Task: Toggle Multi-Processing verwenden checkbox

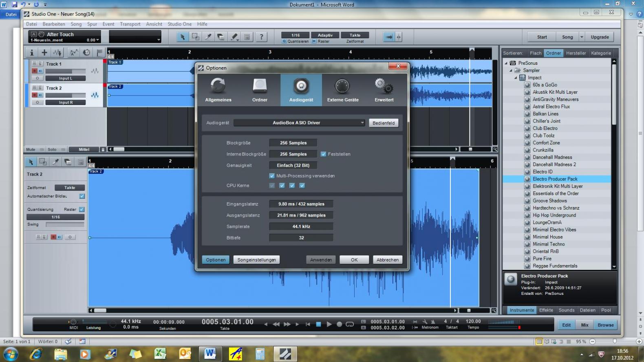Action: click(272, 176)
